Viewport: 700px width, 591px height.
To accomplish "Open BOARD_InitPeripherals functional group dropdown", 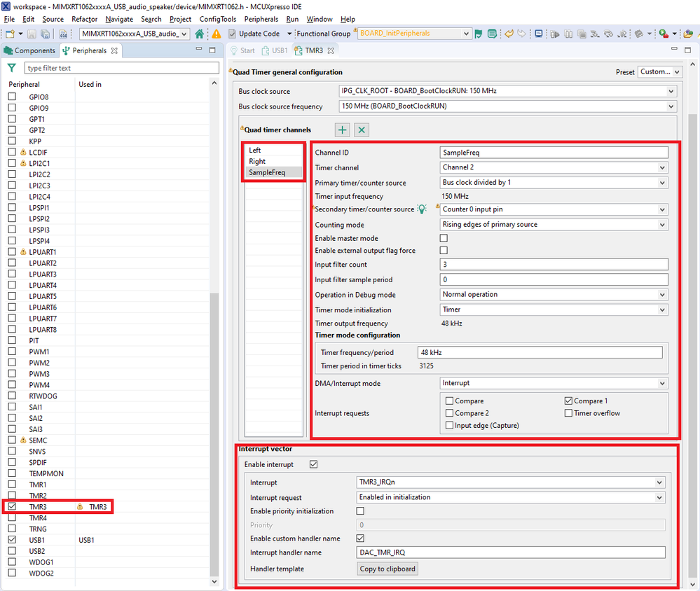I will point(466,34).
